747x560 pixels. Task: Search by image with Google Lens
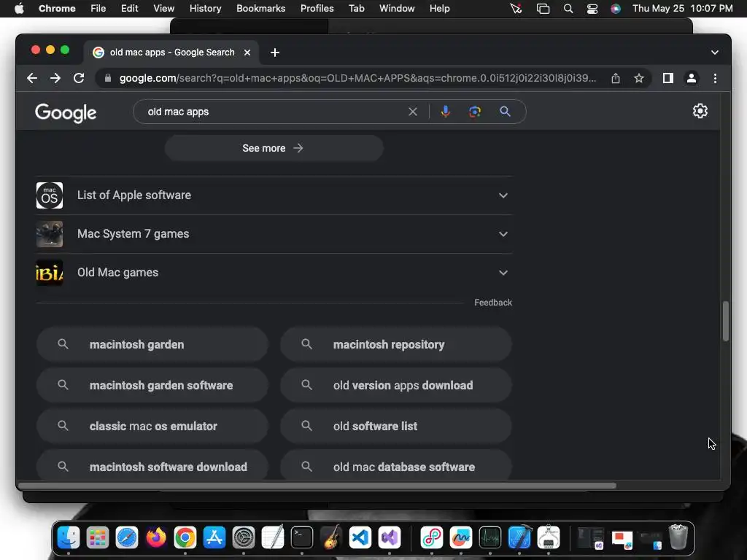point(474,112)
